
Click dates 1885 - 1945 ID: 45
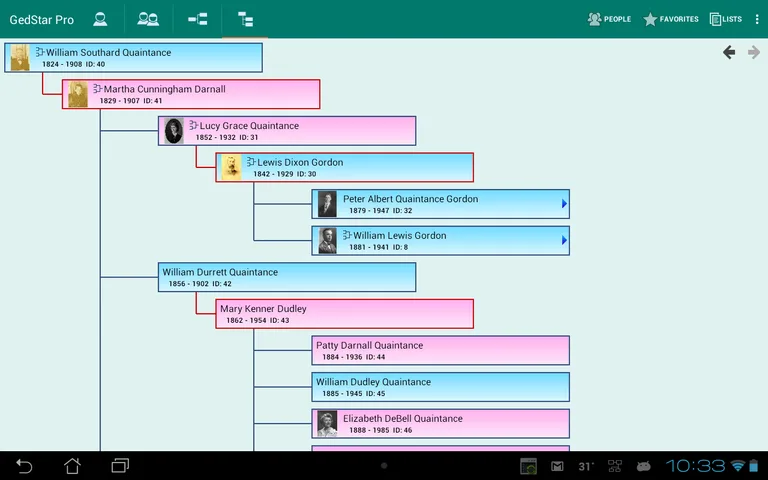[x=354, y=394]
